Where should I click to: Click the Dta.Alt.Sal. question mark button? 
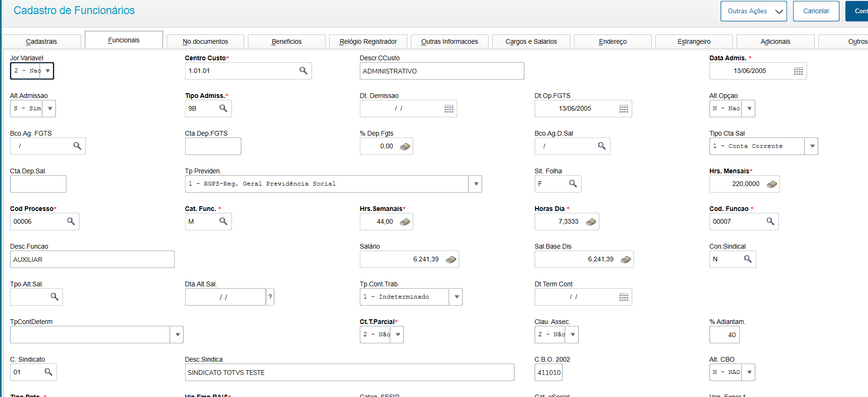pyautogui.click(x=270, y=297)
